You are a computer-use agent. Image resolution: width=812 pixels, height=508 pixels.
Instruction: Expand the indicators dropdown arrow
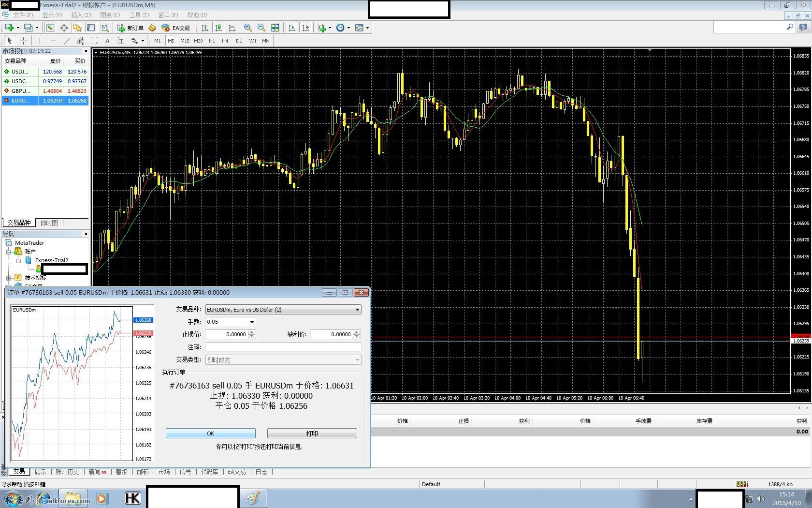click(330, 28)
